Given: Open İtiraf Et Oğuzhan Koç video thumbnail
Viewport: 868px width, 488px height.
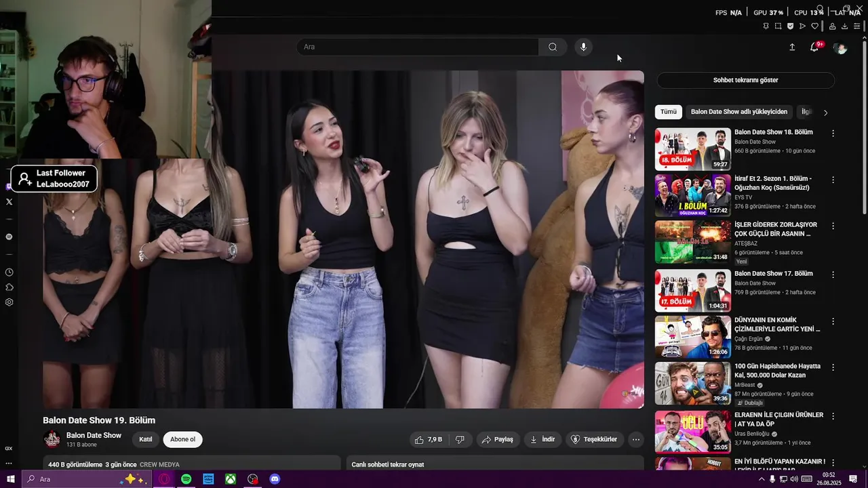Looking at the screenshot, I should [x=692, y=196].
